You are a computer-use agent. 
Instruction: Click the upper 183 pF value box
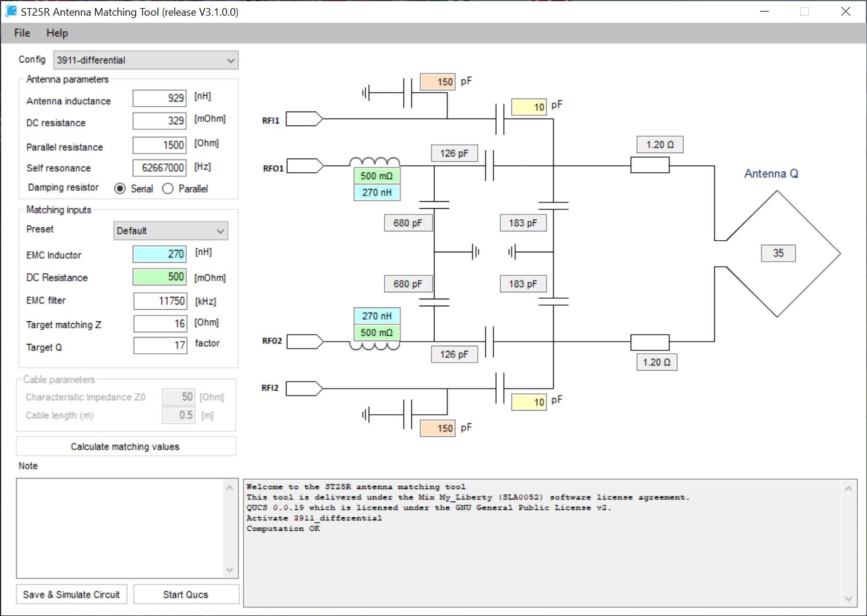click(x=523, y=223)
